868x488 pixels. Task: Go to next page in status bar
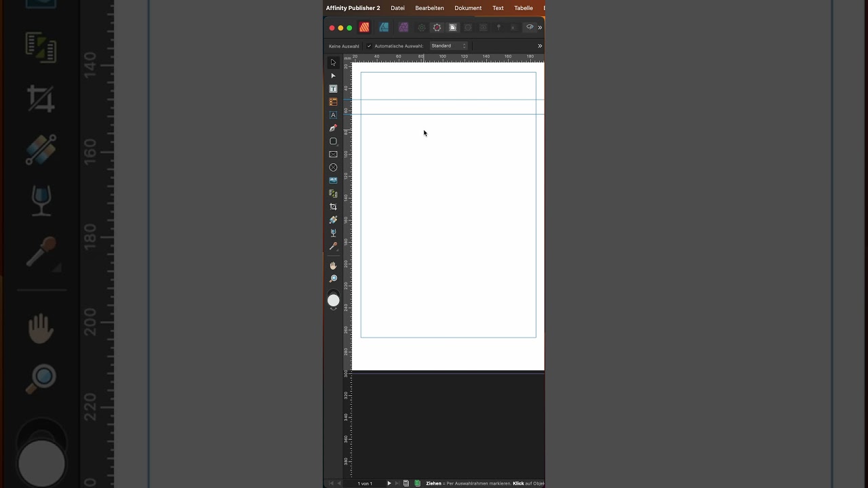tap(389, 483)
